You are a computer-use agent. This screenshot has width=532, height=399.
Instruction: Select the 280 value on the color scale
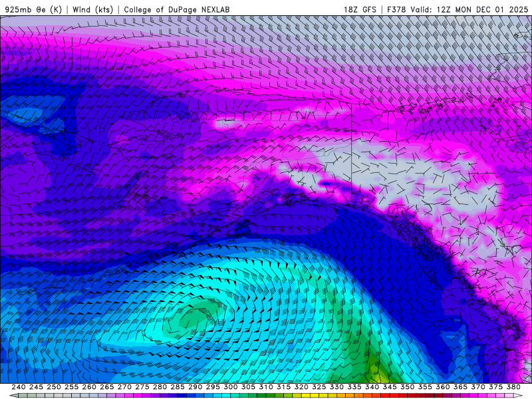coord(160,387)
